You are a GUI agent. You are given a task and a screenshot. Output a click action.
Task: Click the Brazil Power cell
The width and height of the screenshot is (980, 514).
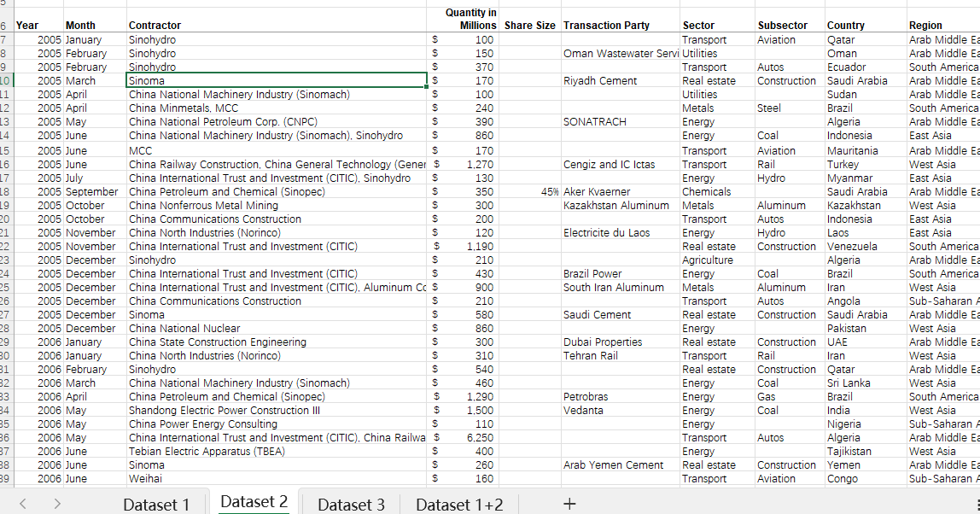621,274
